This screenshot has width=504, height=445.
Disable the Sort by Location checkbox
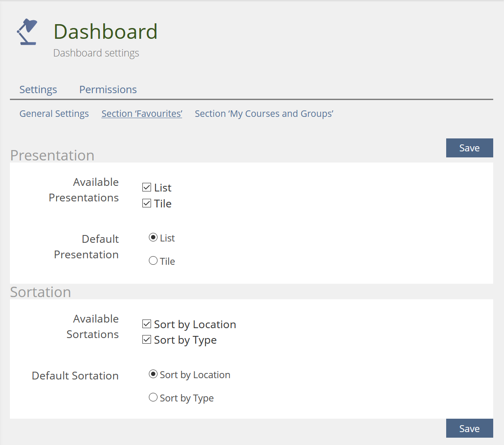pos(147,324)
